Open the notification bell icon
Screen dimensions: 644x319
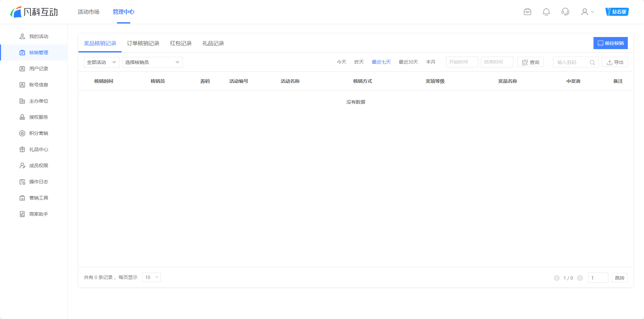point(546,12)
